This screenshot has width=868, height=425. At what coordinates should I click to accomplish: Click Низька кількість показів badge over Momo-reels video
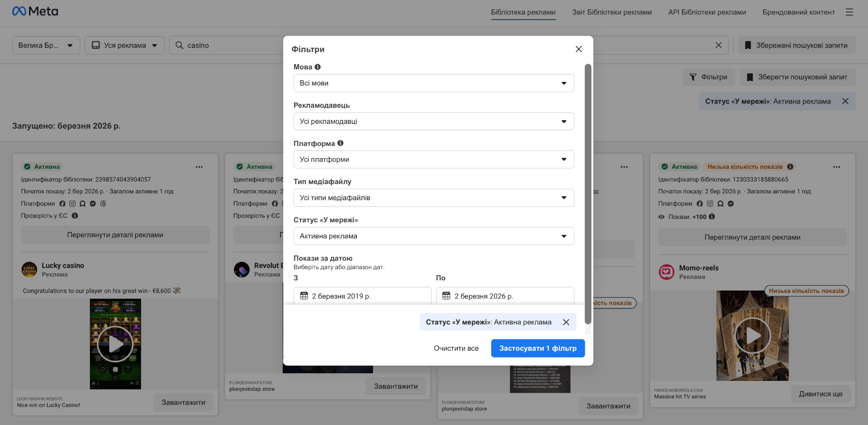coord(807,291)
